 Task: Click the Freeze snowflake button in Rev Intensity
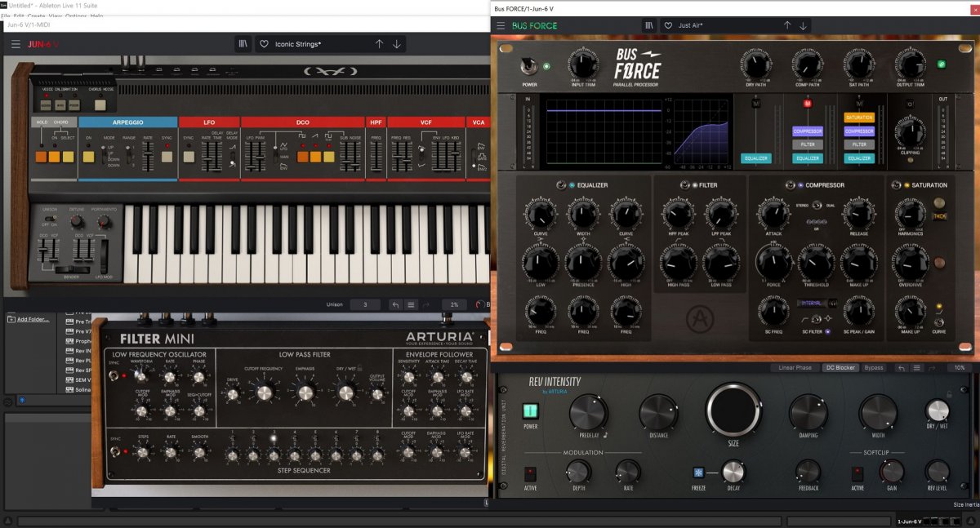click(699, 471)
